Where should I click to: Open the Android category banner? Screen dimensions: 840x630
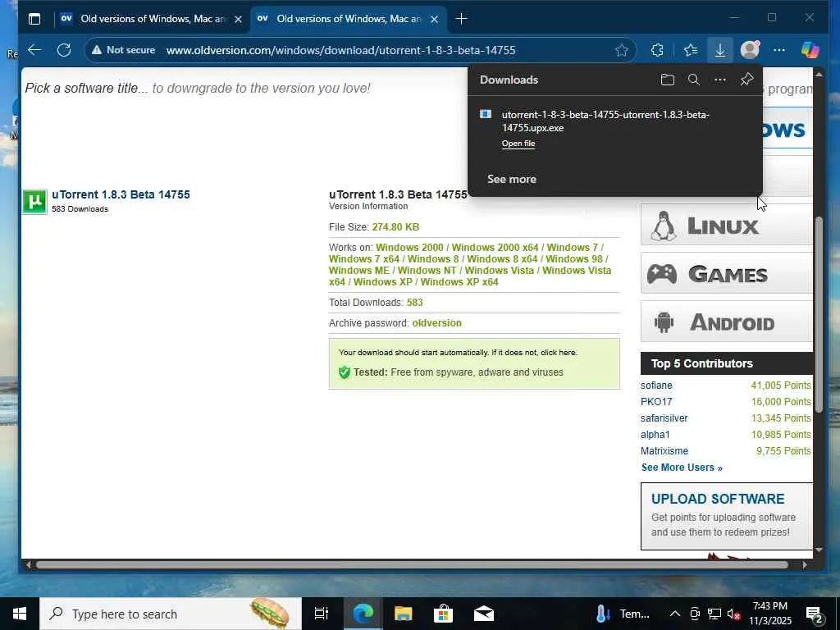(x=727, y=322)
